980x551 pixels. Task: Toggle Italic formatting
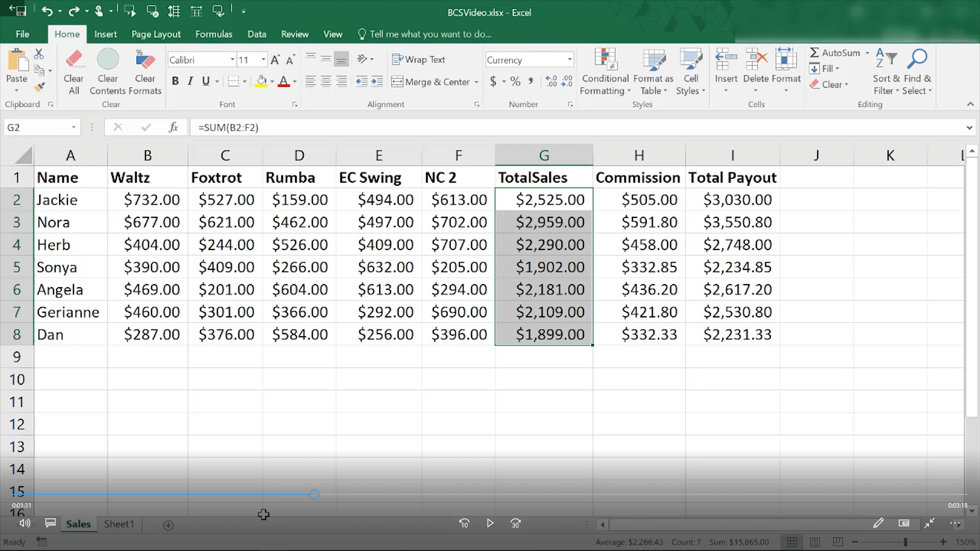(190, 81)
